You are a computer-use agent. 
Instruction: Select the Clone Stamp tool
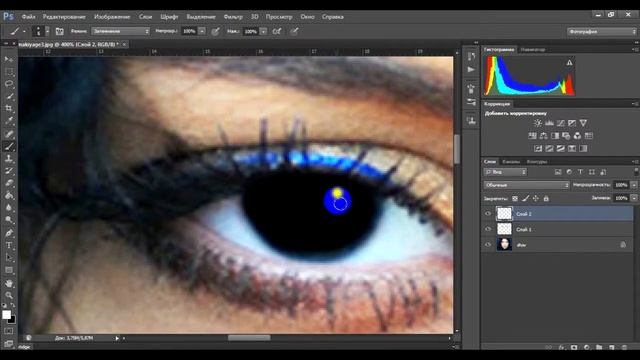point(9,158)
